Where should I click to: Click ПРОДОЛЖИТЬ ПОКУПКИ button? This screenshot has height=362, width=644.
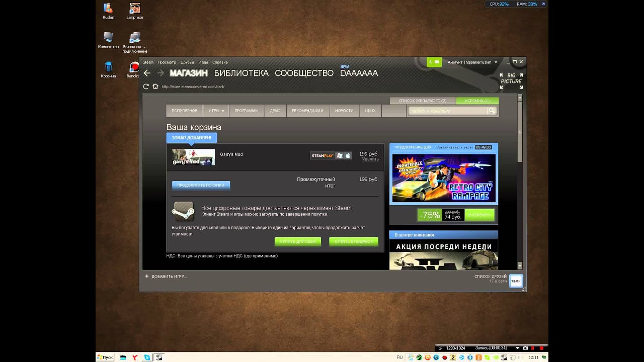201,185
